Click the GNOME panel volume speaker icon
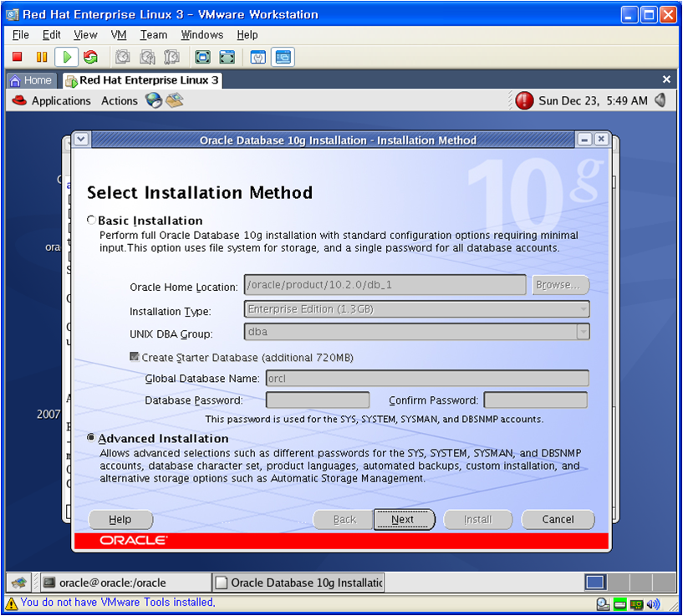Image resolution: width=683 pixels, height=616 pixels. [660, 100]
